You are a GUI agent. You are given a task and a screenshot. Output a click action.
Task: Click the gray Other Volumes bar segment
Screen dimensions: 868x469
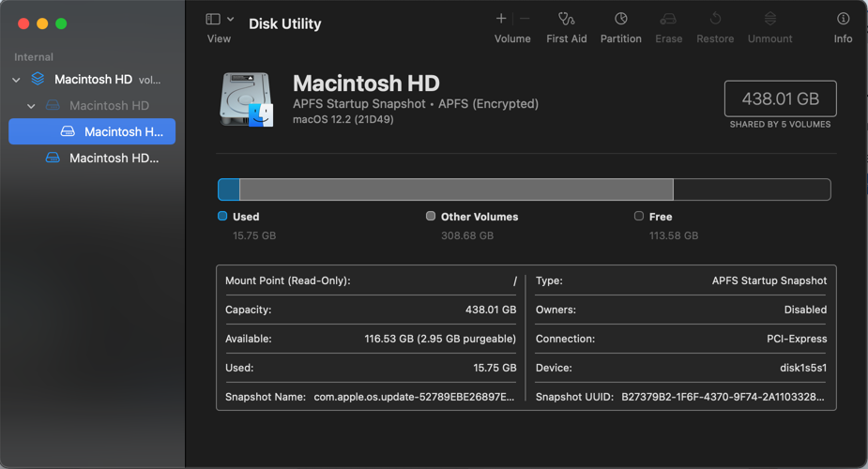pyautogui.click(x=456, y=189)
